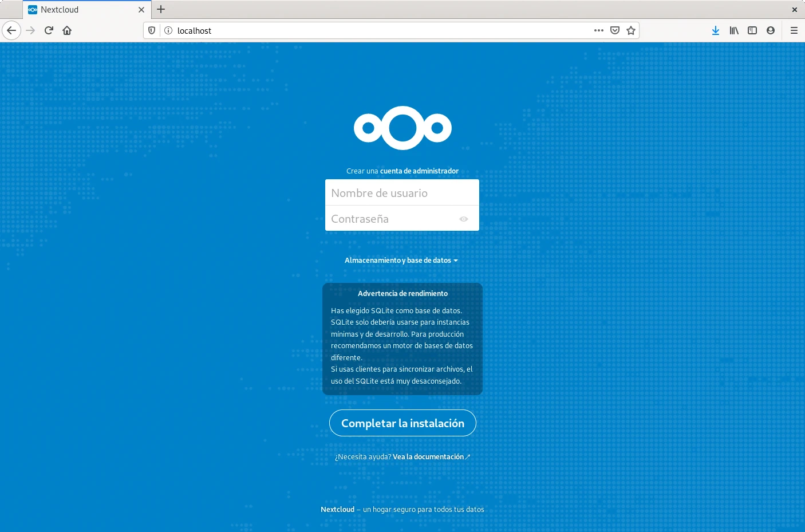Go to the browser home page
Viewport: 805px width, 532px height.
click(67, 30)
